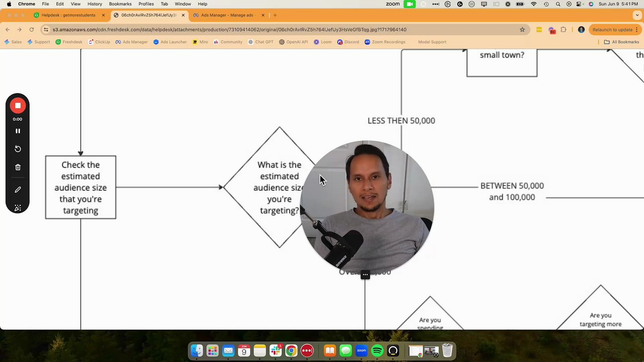
Task: Open the Sales bookmark
Action: click(13, 42)
